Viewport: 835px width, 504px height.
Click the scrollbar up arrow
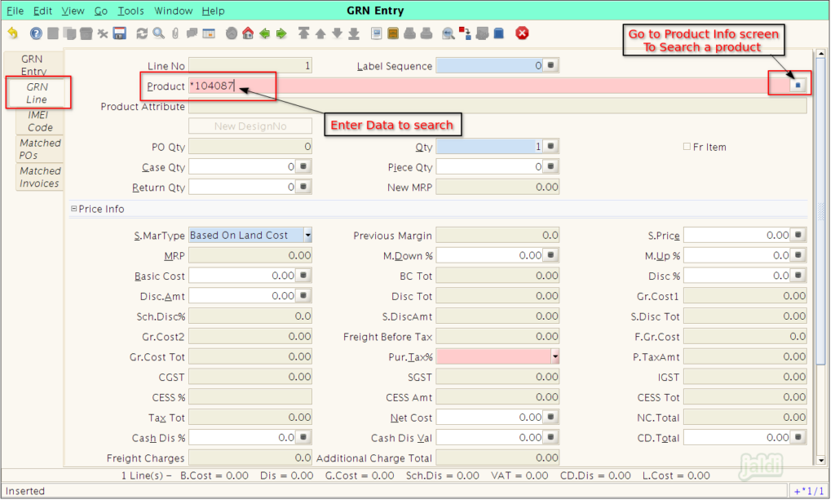(820, 54)
